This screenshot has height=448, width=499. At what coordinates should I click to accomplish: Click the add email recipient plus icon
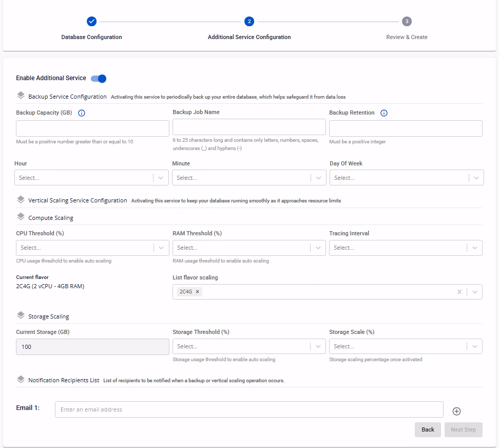[456, 411]
